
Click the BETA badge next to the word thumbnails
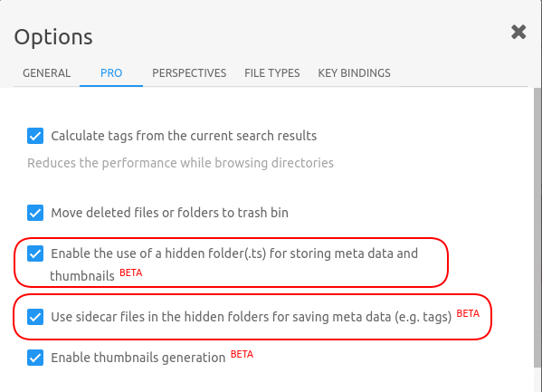click(x=131, y=272)
